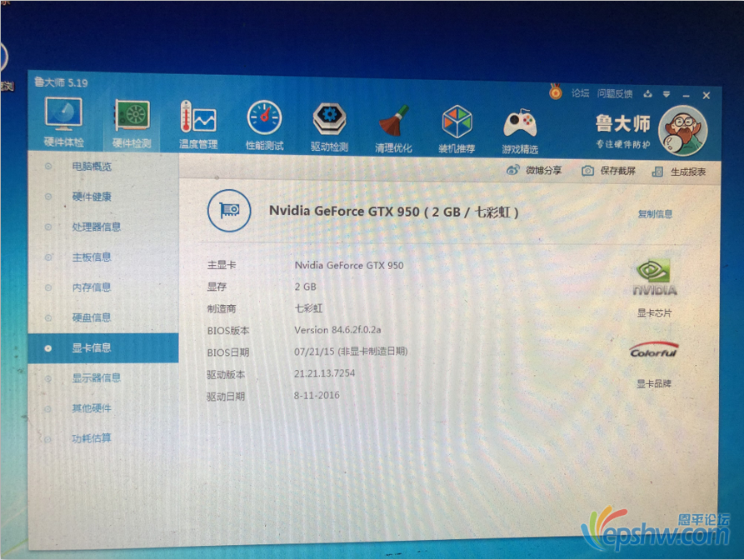The width and height of the screenshot is (744, 560).
Task: Click the orange medal icon in title bar
Action: click(555, 92)
